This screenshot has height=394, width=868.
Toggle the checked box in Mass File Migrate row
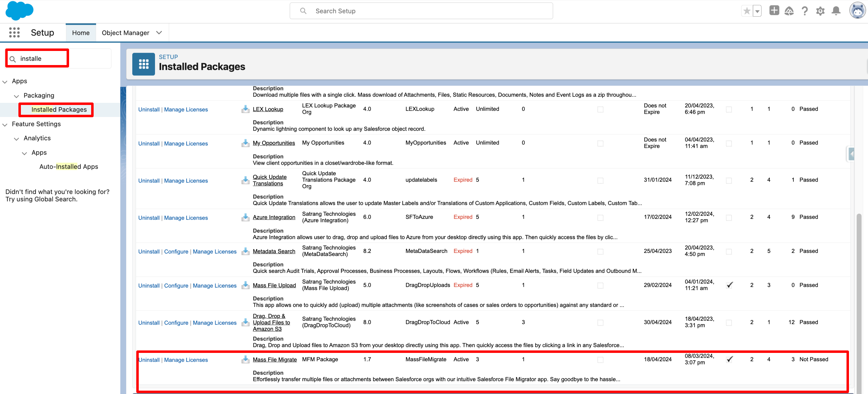[x=730, y=359]
